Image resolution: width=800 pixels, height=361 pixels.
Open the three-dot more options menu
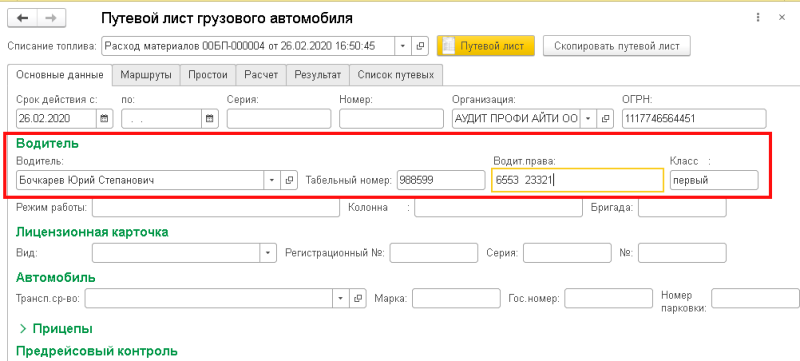point(759,18)
